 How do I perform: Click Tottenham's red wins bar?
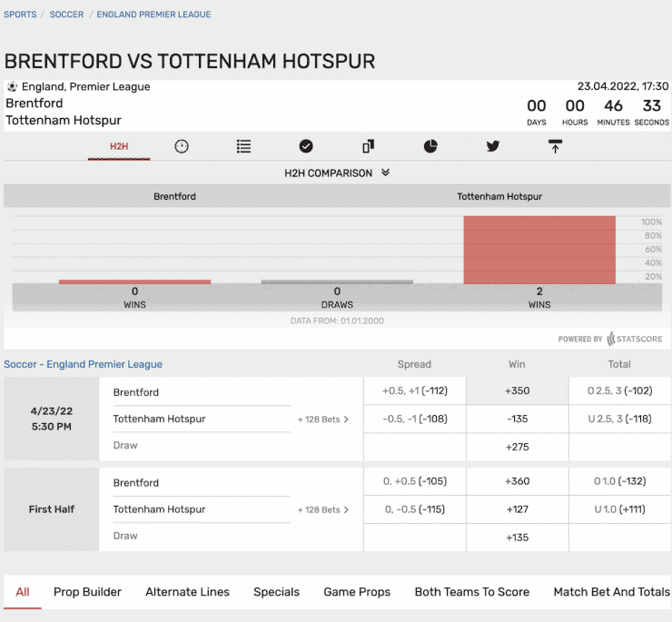(539, 250)
